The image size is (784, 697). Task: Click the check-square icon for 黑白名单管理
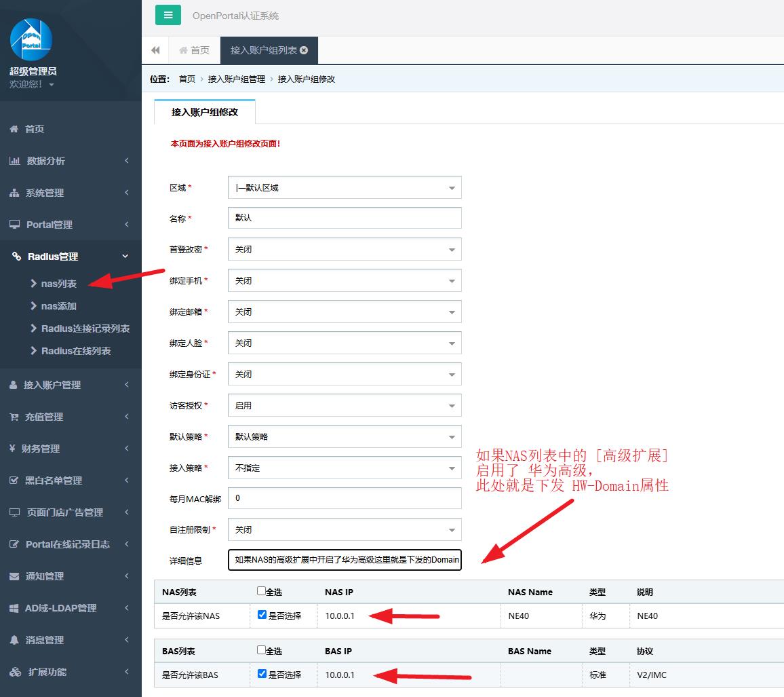[14, 481]
